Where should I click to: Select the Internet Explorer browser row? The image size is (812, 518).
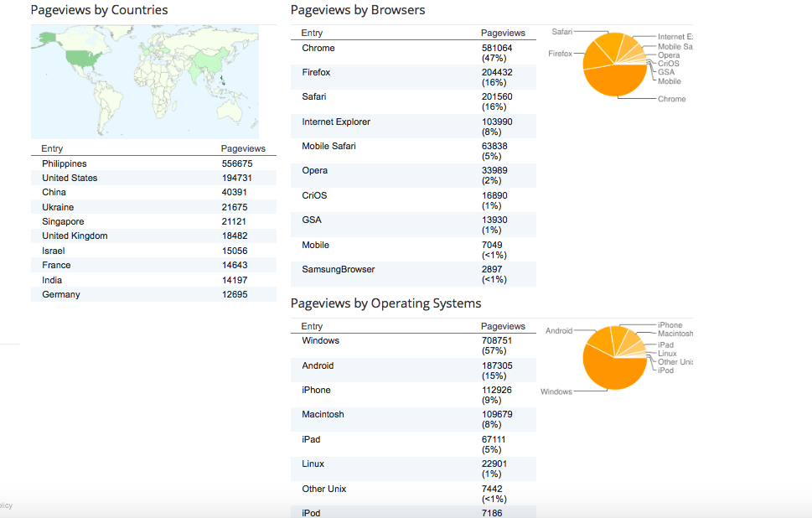(413, 127)
